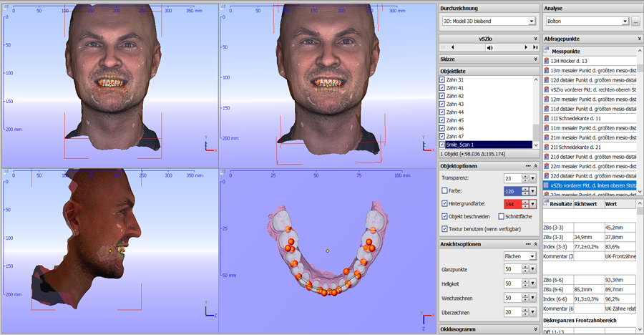The image size is (644, 335).
Task: Toggle Objekt beschneiden checkbox
Action: pyautogui.click(x=444, y=216)
